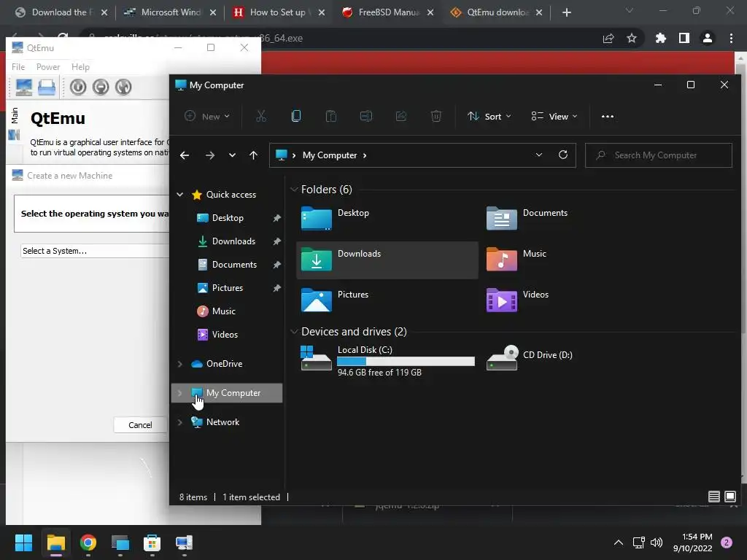Select Documents under Quick access

[x=234, y=264]
